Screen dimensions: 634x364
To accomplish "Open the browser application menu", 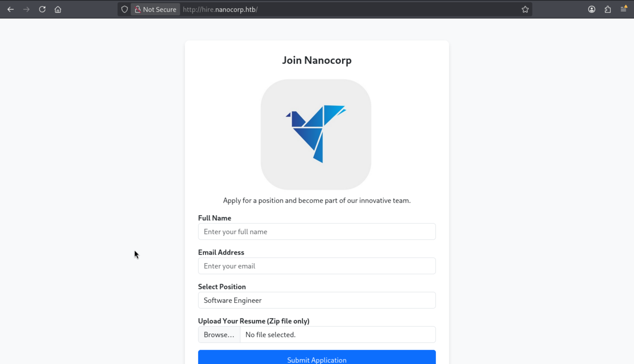I will pos(623,9).
